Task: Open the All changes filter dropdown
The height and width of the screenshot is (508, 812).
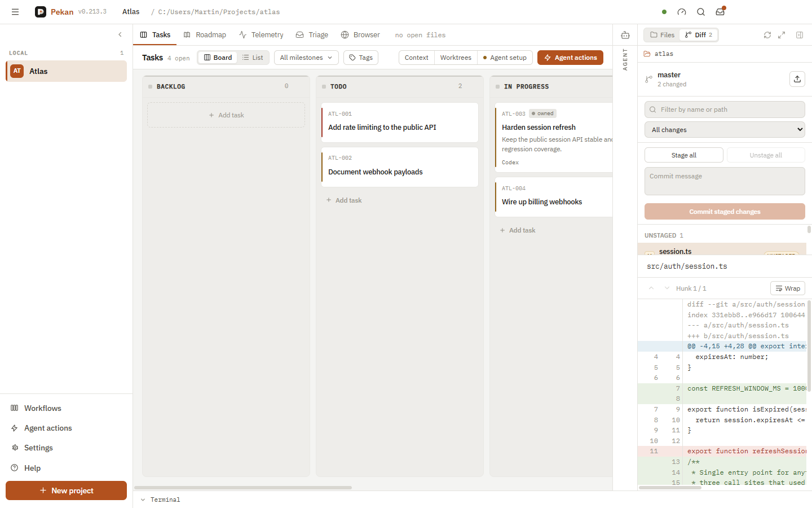Action: (x=725, y=130)
